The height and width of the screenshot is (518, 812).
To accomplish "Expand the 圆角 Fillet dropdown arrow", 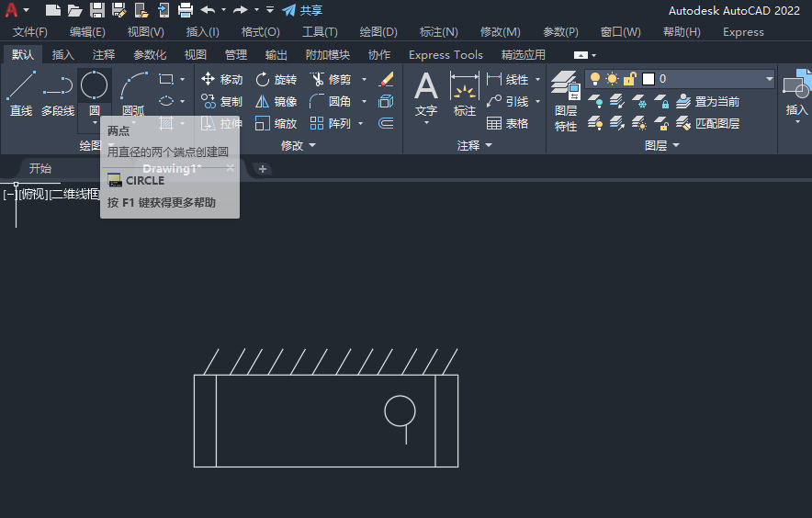I will point(364,102).
